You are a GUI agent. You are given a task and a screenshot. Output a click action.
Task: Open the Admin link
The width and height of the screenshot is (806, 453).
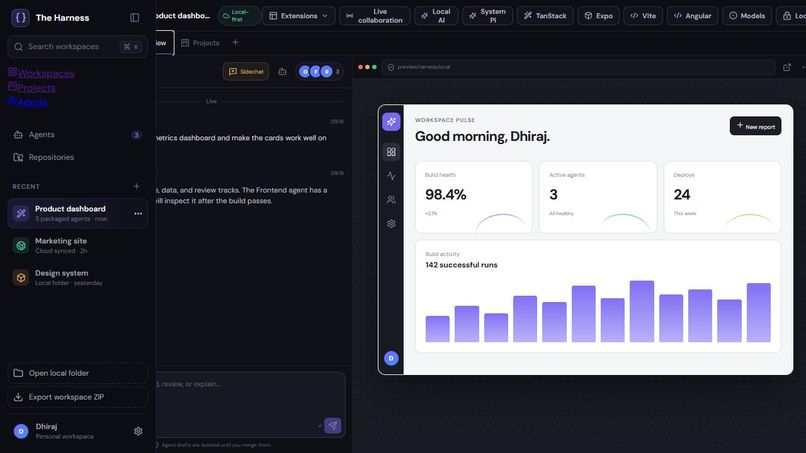[x=28, y=102]
